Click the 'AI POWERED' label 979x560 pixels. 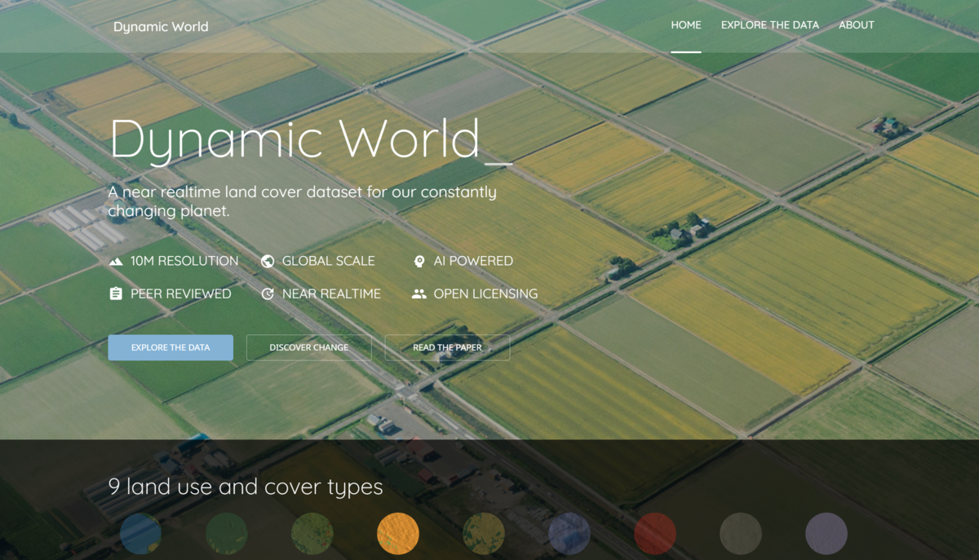[473, 262]
